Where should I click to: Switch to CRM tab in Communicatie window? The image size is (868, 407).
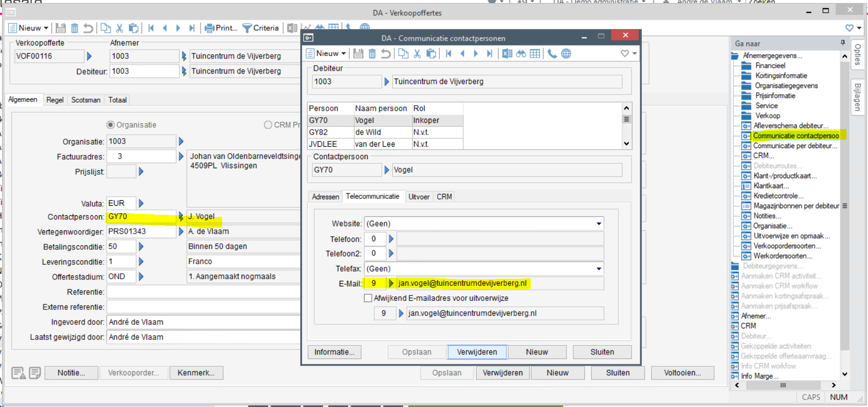click(444, 197)
